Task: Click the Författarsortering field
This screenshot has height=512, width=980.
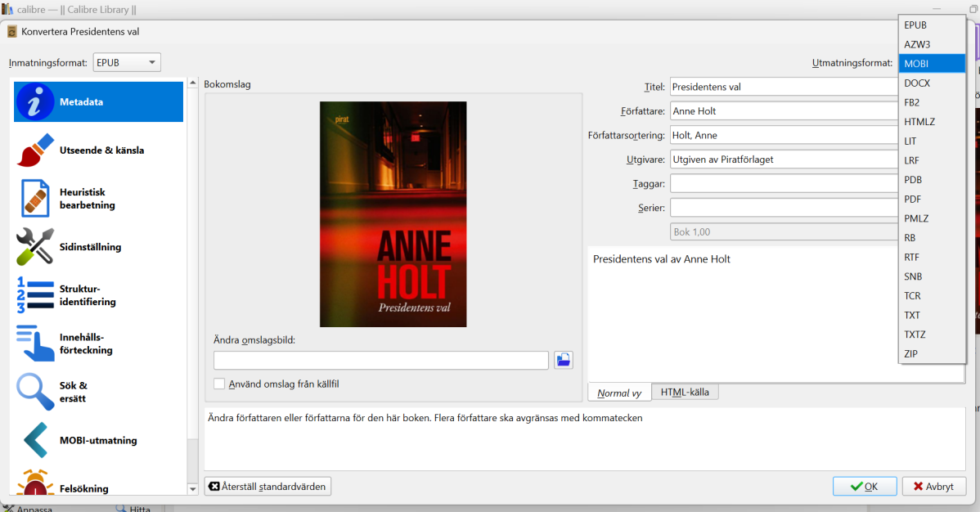Action: click(x=784, y=135)
